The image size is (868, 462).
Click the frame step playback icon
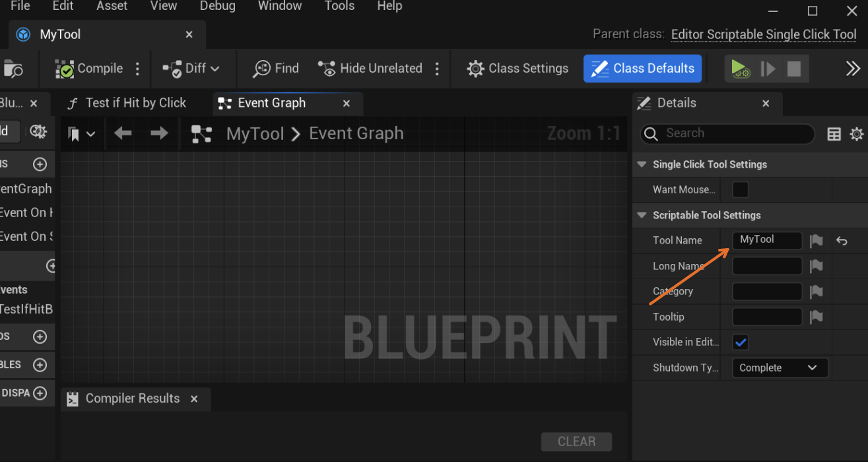768,69
